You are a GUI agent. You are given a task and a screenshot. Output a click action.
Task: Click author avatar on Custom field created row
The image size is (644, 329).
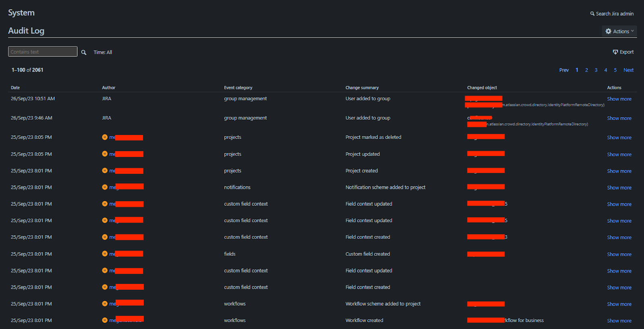105,254
